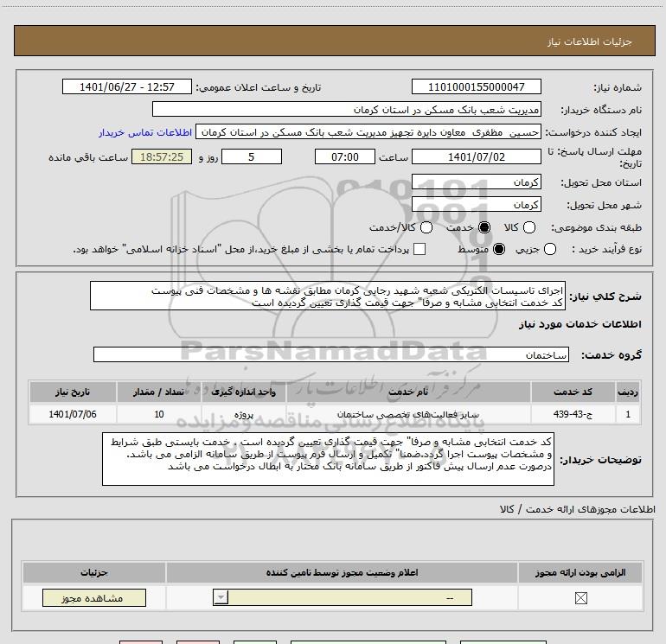Click the delivery province field کرمان

tap(476, 182)
